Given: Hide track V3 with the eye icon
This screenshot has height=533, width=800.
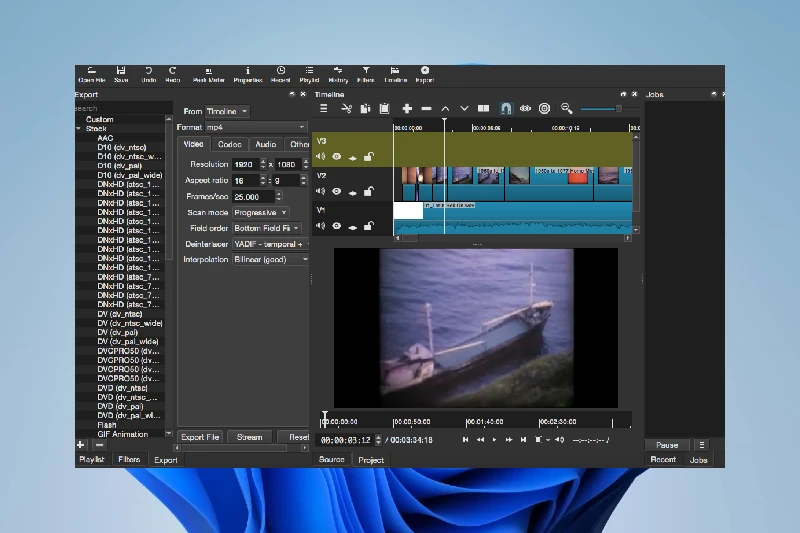Looking at the screenshot, I should tap(337, 157).
